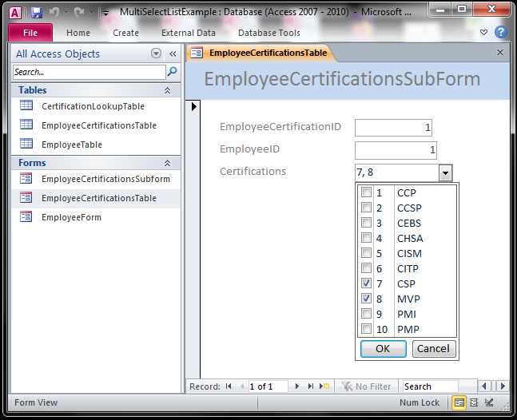Click the Access application icon in title bar
The width and height of the screenshot is (517, 420).
[15, 13]
